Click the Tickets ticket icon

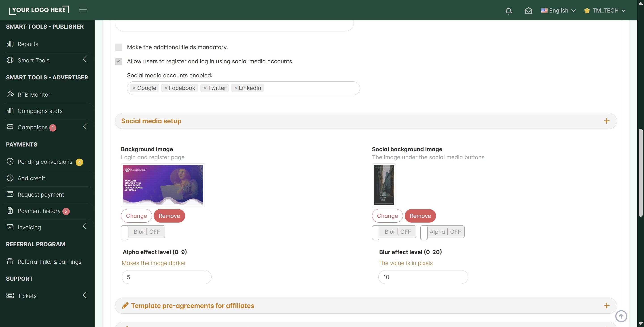pyautogui.click(x=10, y=296)
